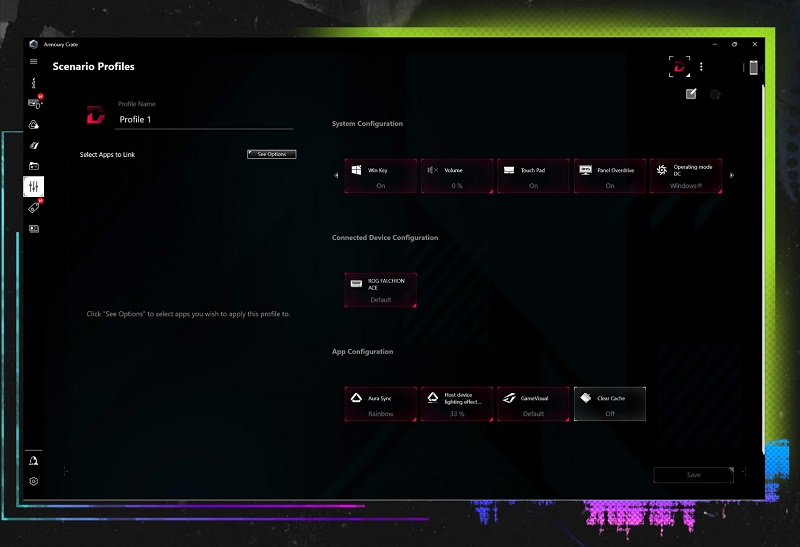Image resolution: width=800 pixels, height=547 pixels.
Task: Open the Host device lighting effect tile
Action: tap(457, 404)
